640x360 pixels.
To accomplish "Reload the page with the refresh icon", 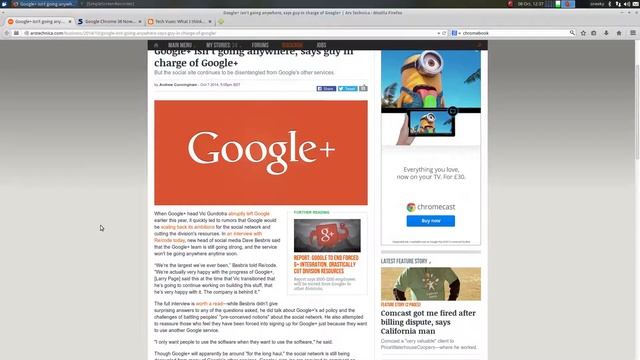I will coord(444,33).
